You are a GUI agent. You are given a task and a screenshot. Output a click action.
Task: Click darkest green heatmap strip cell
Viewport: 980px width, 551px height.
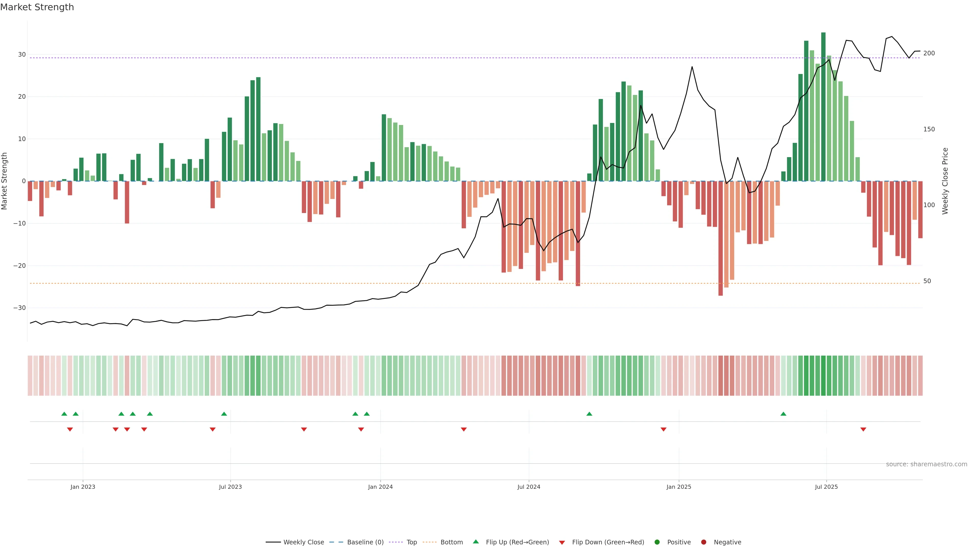coord(823,376)
